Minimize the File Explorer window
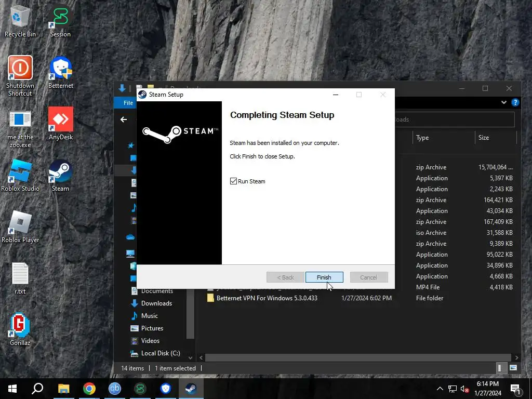The height and width of the screenshot is (399, 532). 462,88
